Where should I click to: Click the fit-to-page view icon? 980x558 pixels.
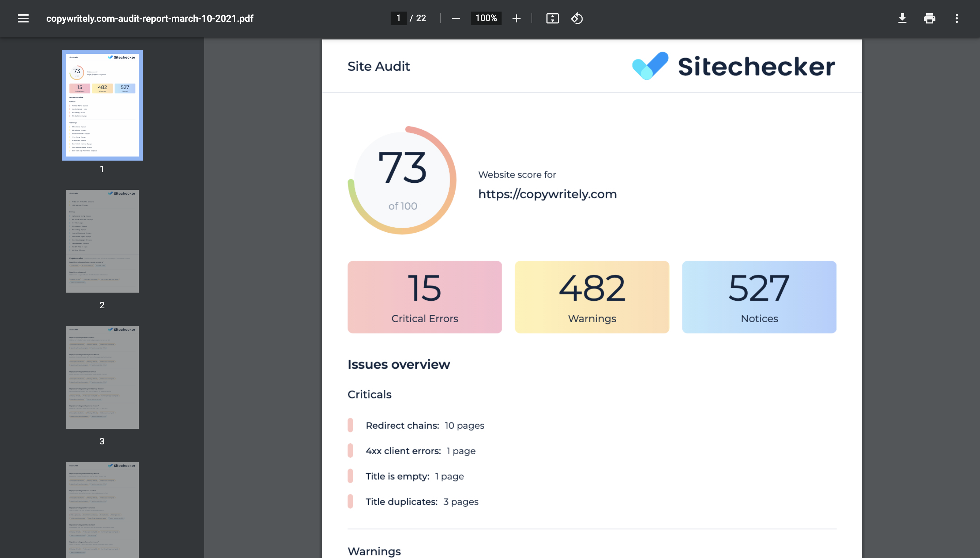[552, 18]
